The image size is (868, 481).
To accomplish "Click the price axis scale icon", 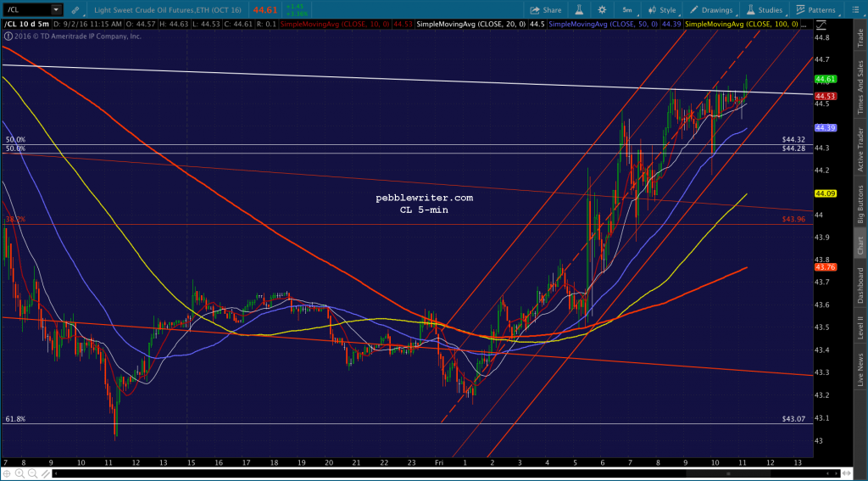I will (x=821, y=25).
